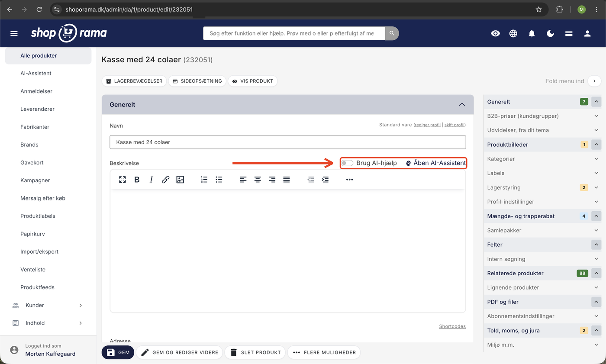Select Kampagner in the sidebar

35,180
